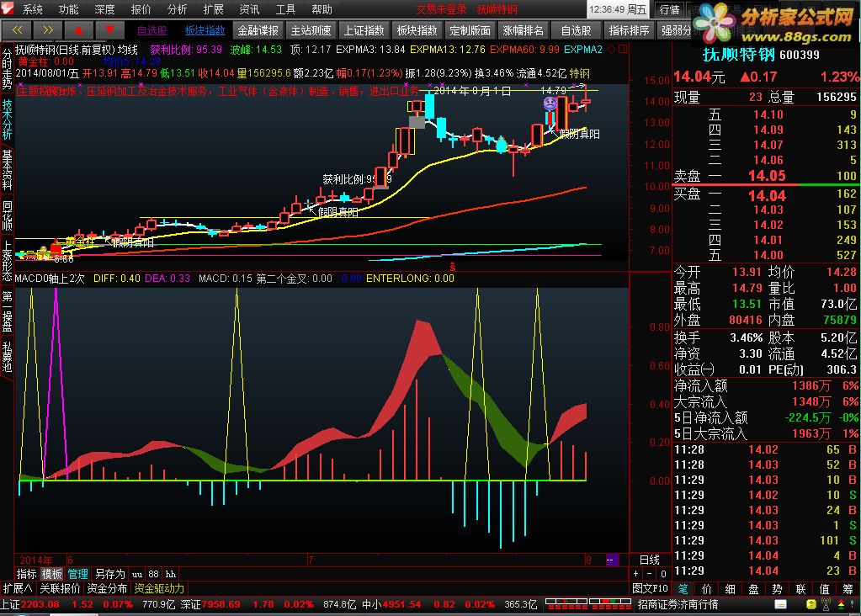Screen dimensions: 861x616
Task: Go back with the double left arrow
Action: [x=17, y=29]
